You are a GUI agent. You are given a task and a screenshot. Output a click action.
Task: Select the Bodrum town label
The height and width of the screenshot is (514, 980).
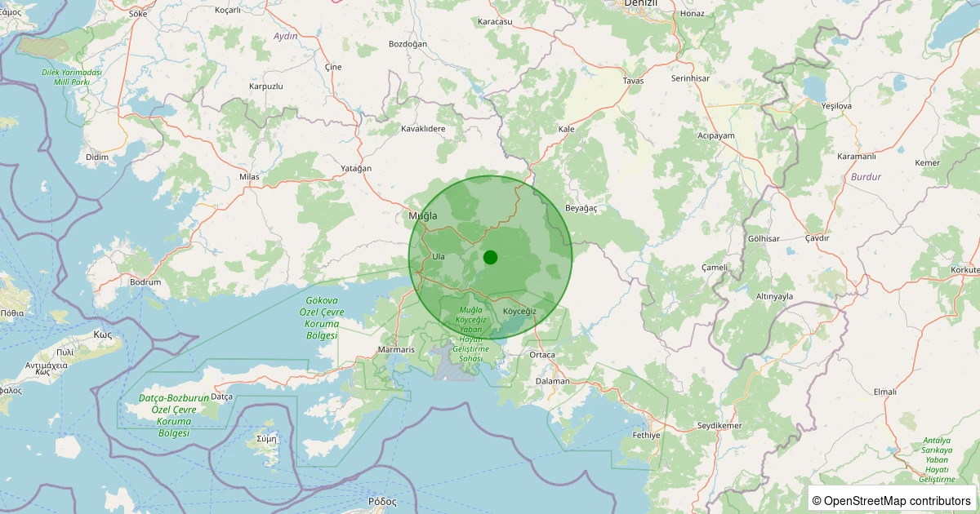(x=145, y=282)
